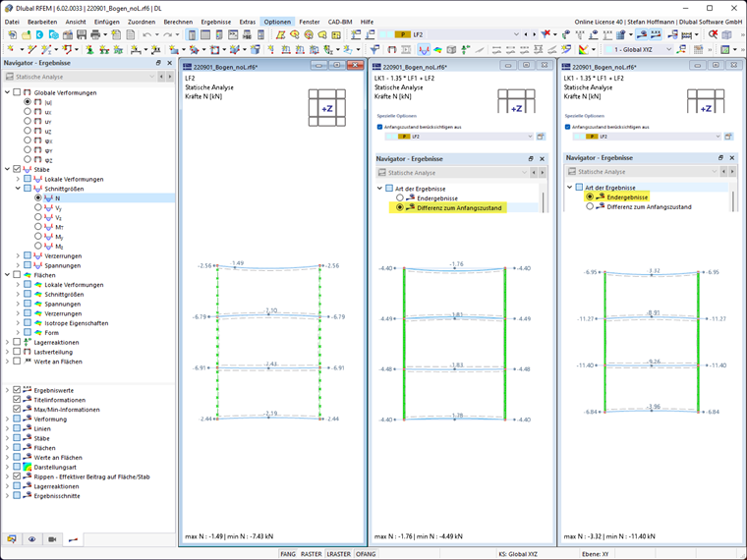Click the new window layout icon in second toolbar
This screenshot has width=747, height=560.
tap(724, 49)
